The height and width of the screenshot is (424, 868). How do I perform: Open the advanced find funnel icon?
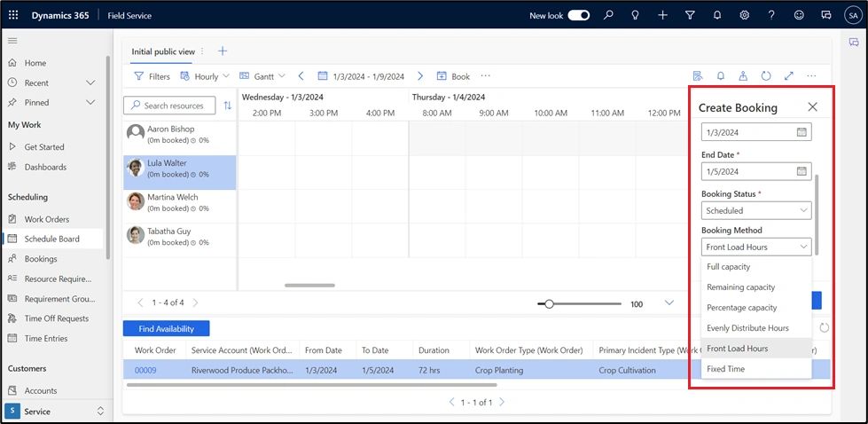690,15
